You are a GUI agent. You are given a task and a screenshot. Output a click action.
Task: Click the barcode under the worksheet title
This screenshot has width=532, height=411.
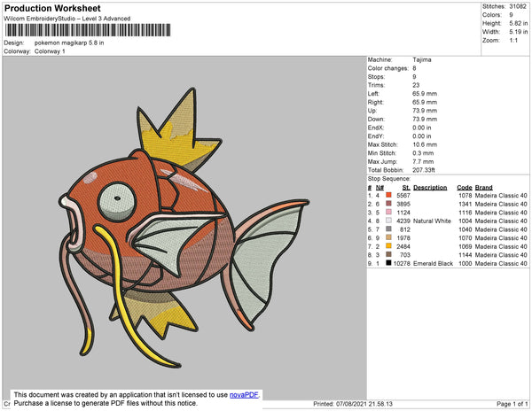[x=88, y=30]
